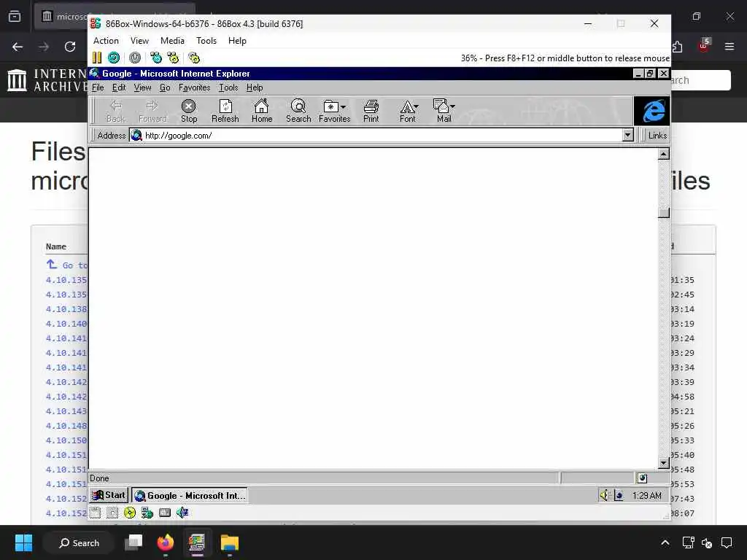Image resolution: width=747 pixels, height=560 pixels.
Task: Click the Back arrow in Internet Explorer
Action: (116, 111)
